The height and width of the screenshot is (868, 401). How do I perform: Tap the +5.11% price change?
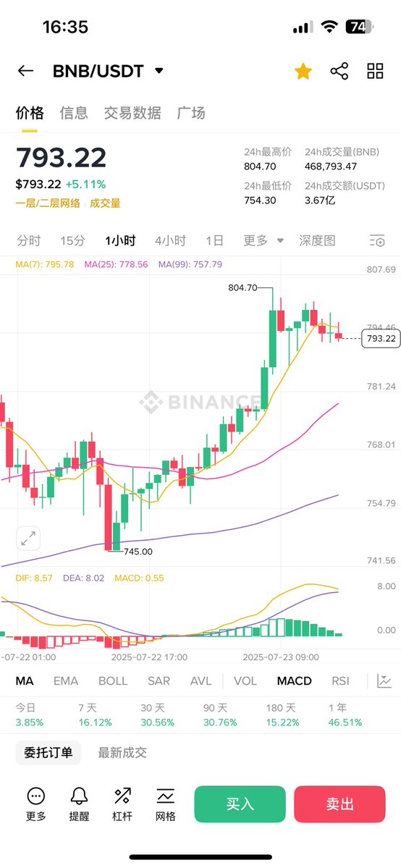point(85,185)
